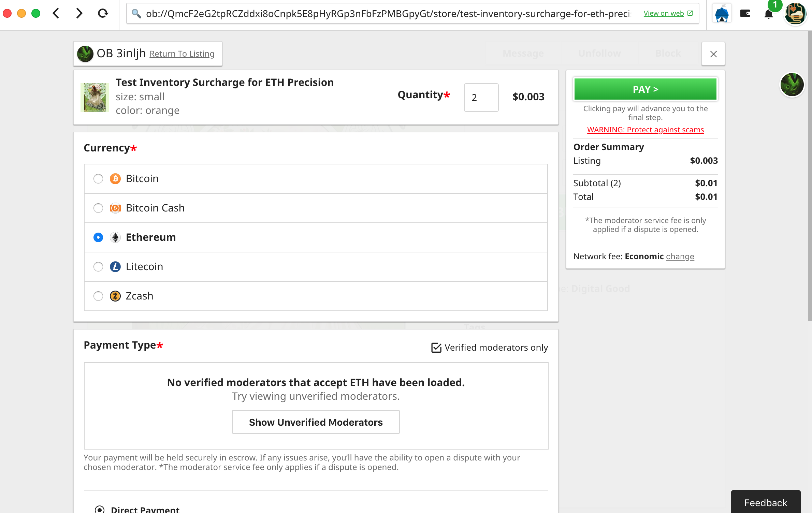Screen dimensions: 812x513
Task: Select the Bitcoin Cash radio button
Action: coord(98,208)
